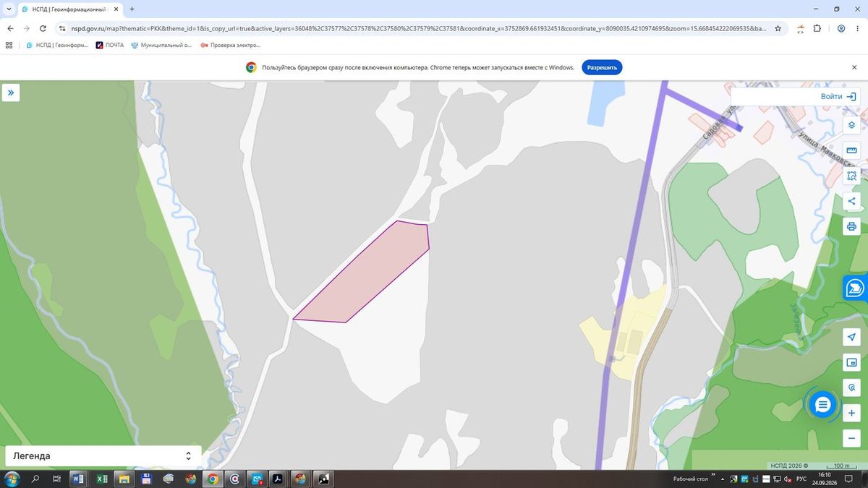Screen dimensions: 868x488
Task: Go back to the previous page
Action: pos(10,29)
